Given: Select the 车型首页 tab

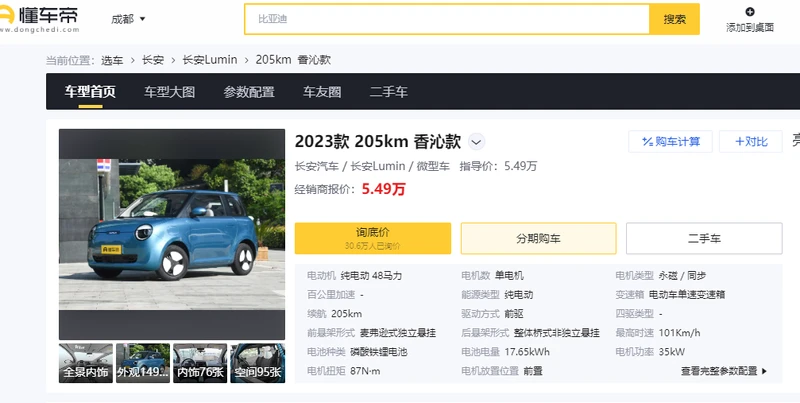Looking at the screenshot, I should [x=90, y=92].
